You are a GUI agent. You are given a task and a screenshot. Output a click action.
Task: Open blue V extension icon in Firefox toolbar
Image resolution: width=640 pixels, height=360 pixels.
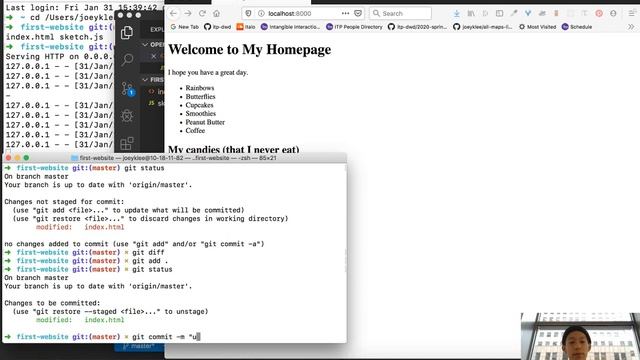pos(528,13)
